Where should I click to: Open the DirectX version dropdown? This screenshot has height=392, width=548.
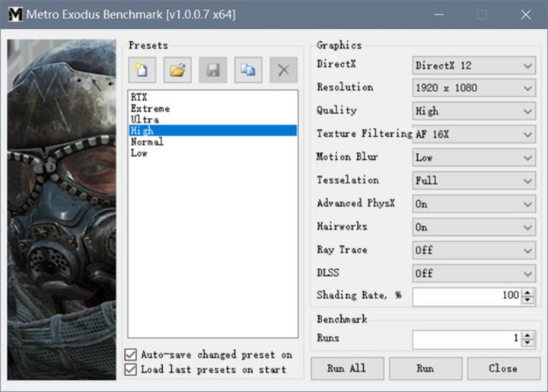[474, 65]
